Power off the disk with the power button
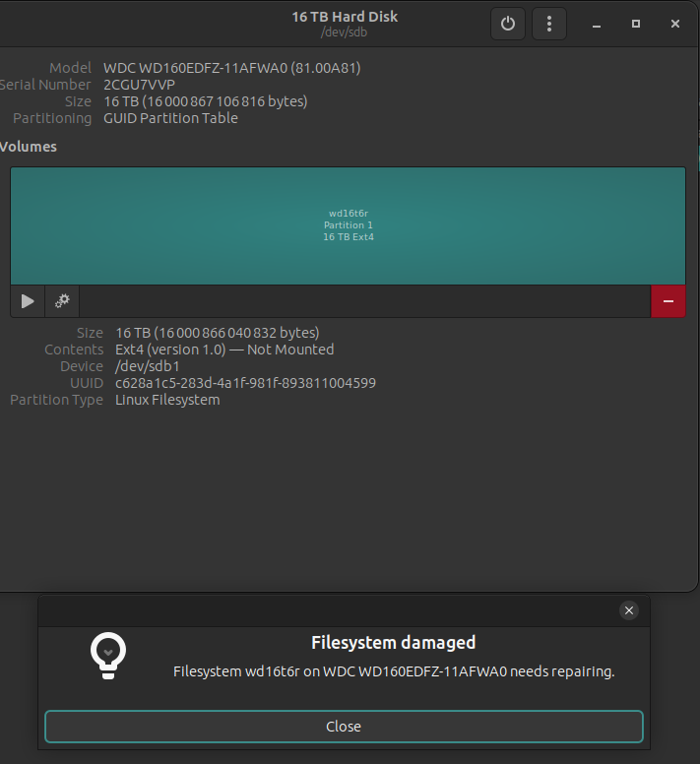This screenshot has height=764, width=700. tap(508, 24)
